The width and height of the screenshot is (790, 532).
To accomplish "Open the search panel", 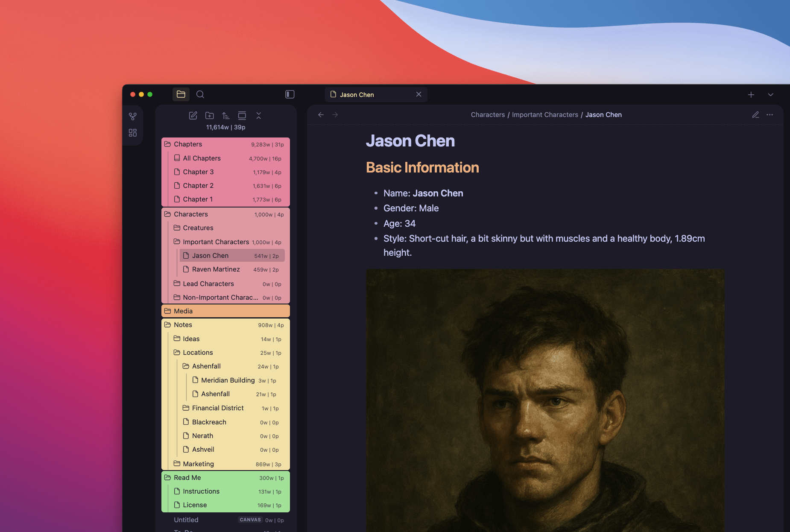I will [200, 94].
